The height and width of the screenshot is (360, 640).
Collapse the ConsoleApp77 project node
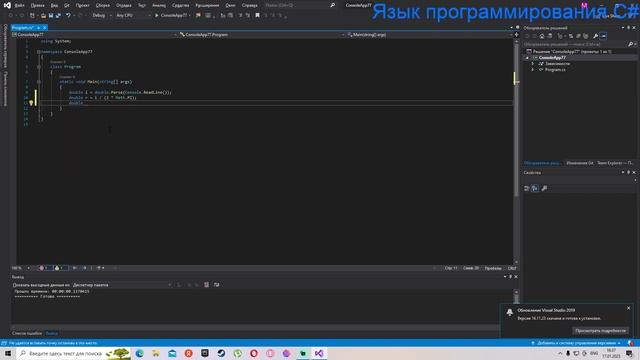click(527, 58)
